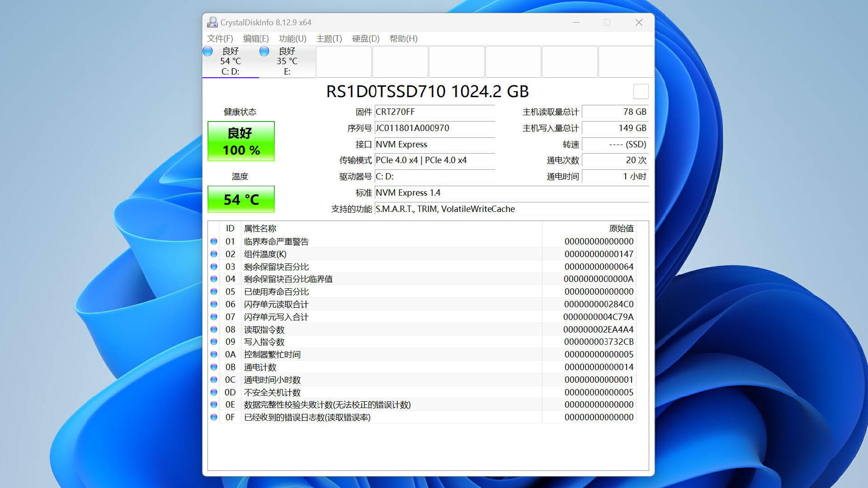This screenshot has width=868, height=488.
Task: Click the raw value 0000000004C79A
Action: click(x=599, y=317)
